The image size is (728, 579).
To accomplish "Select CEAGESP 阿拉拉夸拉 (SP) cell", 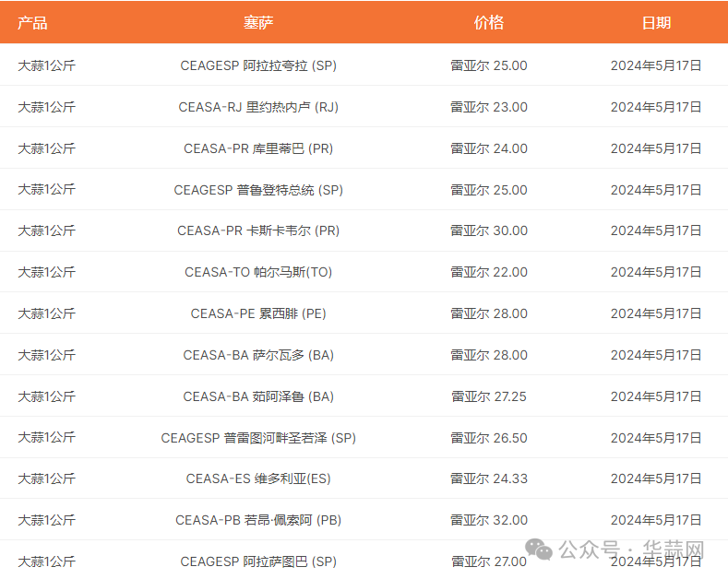I will (x=258, y=65).
